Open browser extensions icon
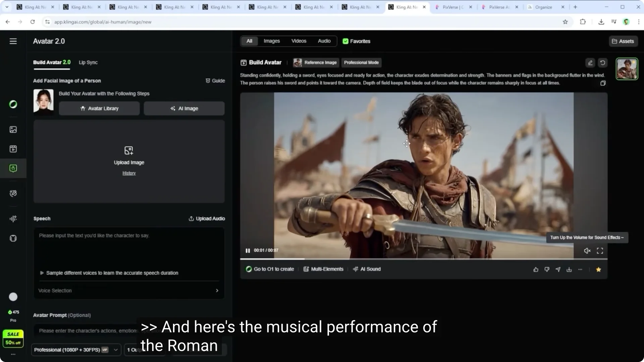 tap(583, 22)
